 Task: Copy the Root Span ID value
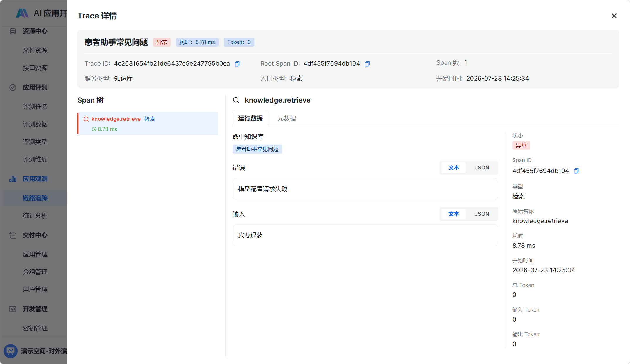pyautogui.click(x=367, y=64)
